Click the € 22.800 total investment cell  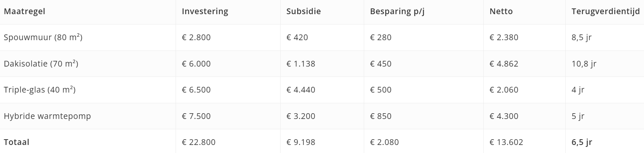pyautogui.click(x=199, y=142)
